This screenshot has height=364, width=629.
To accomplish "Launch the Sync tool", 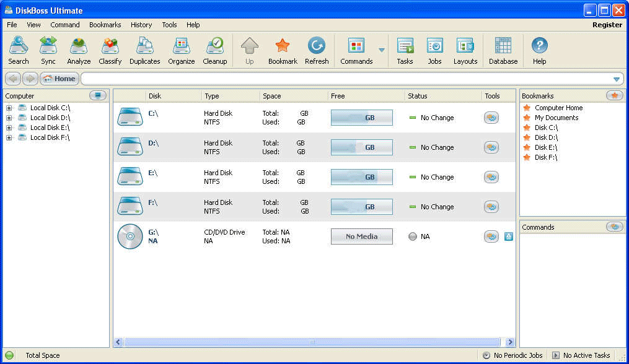I will [48, 51].
